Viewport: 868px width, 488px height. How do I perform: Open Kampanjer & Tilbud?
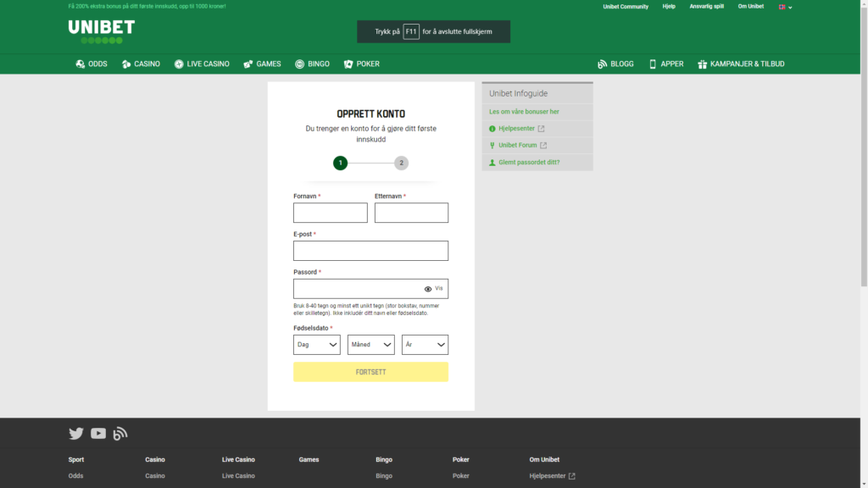[x=741, y=64]
